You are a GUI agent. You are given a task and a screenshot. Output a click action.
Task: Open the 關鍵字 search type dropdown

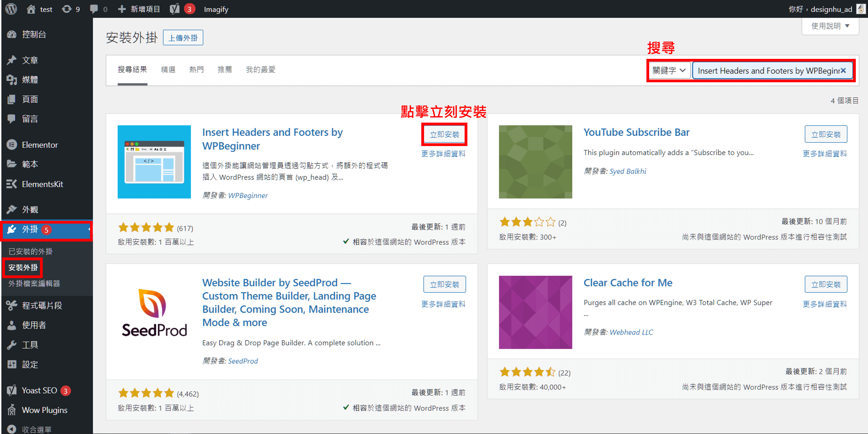(669, 71)
